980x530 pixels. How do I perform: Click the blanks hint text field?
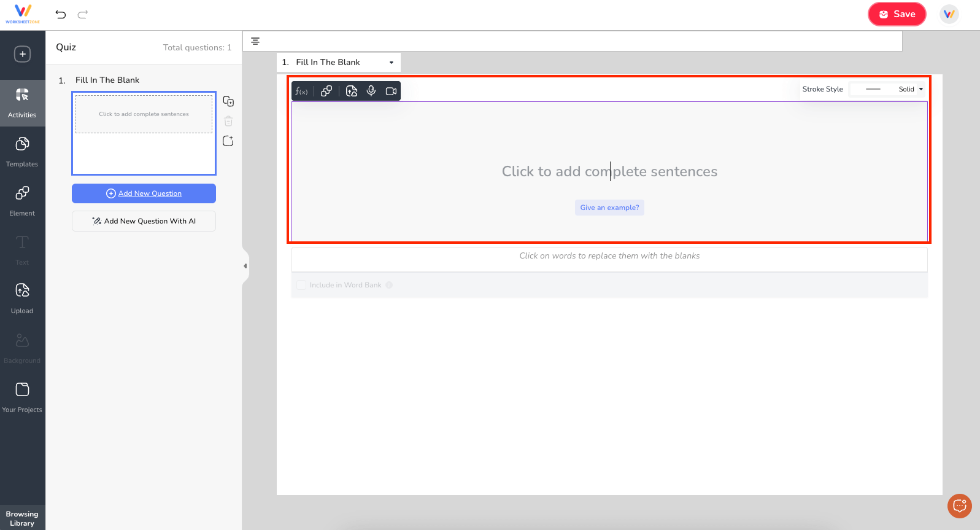[609, 259]
